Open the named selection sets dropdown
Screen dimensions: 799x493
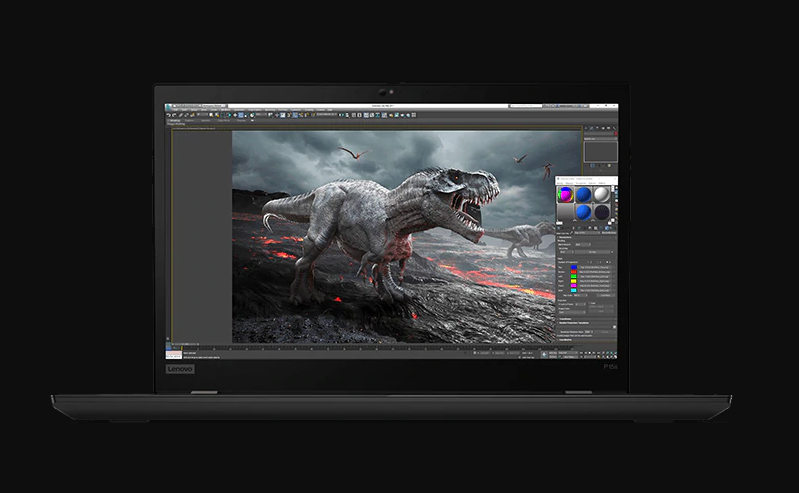point(326,115)
